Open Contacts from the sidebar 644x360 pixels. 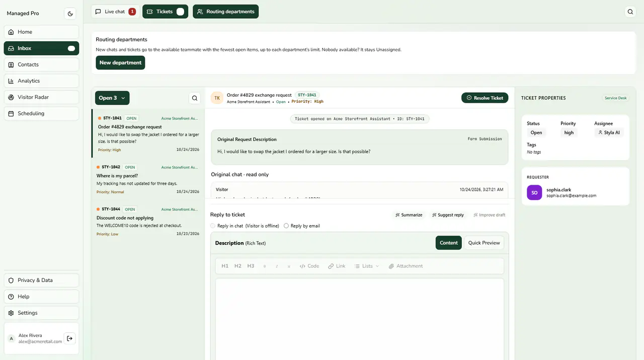[41, 64]
